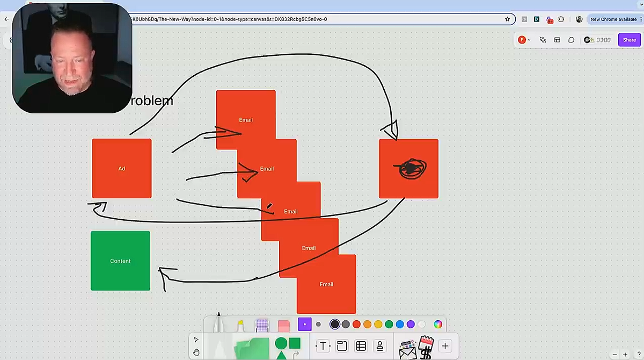Choose the thin stroke size dot
Screen dimensions: 644x360
(318, 324)
